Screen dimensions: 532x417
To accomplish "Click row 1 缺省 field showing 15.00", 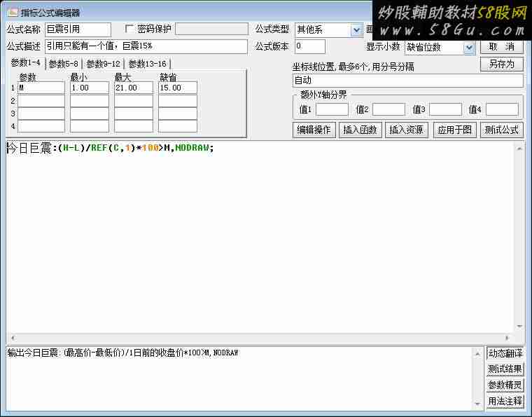I will 177,88.
